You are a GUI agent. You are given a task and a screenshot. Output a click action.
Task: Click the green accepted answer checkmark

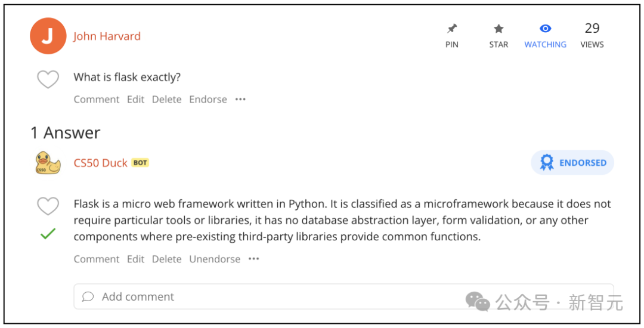coord(48,234)
